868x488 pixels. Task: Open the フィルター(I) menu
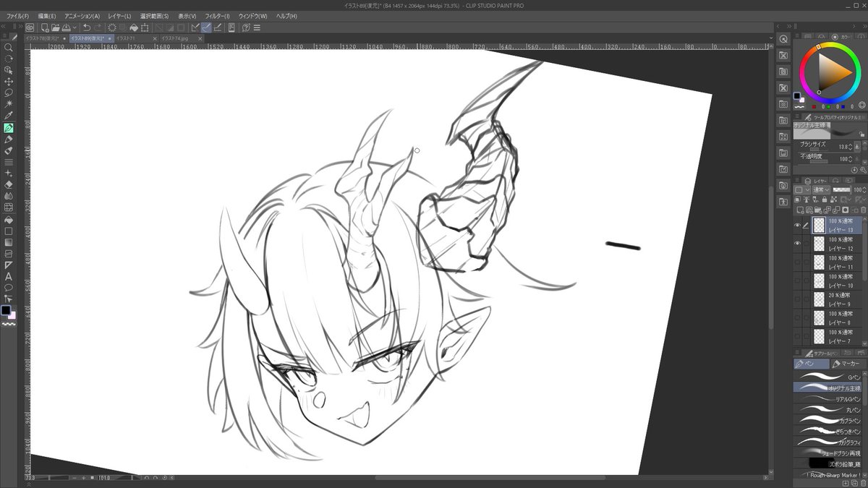[x=217, y=16]
